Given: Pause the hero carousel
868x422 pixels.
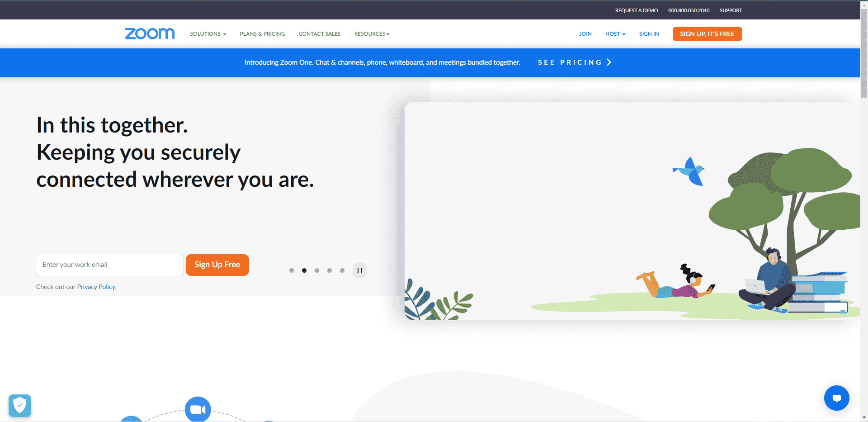Looking at the screenshot, I should [x=360, y=270].
